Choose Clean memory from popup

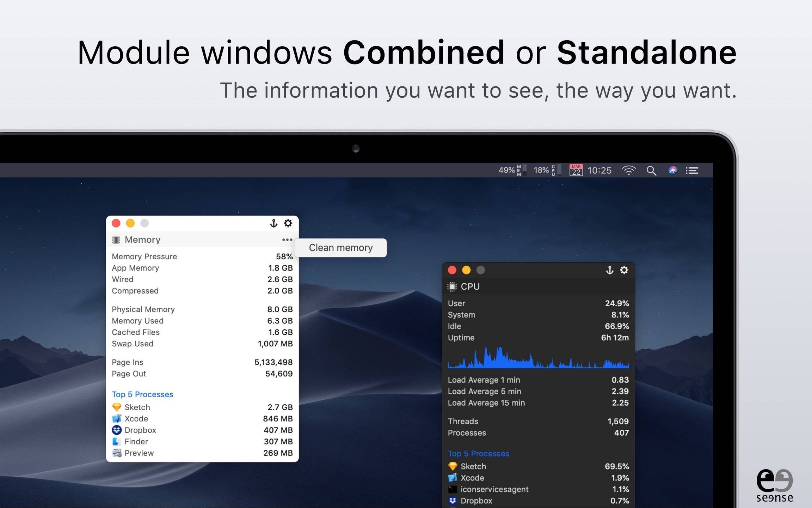click(340, 248)
